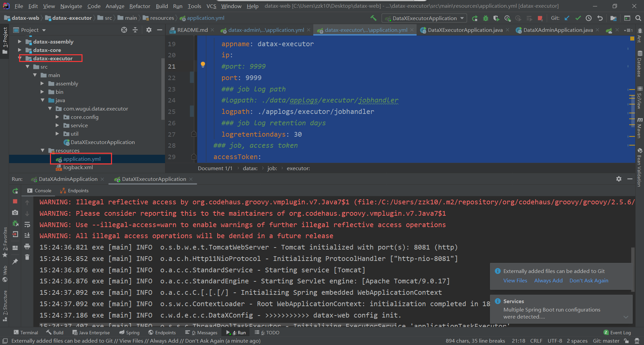Click Don't Ask Again in Git notification
The width and height of the screenshot is (644, 345).
589,281
